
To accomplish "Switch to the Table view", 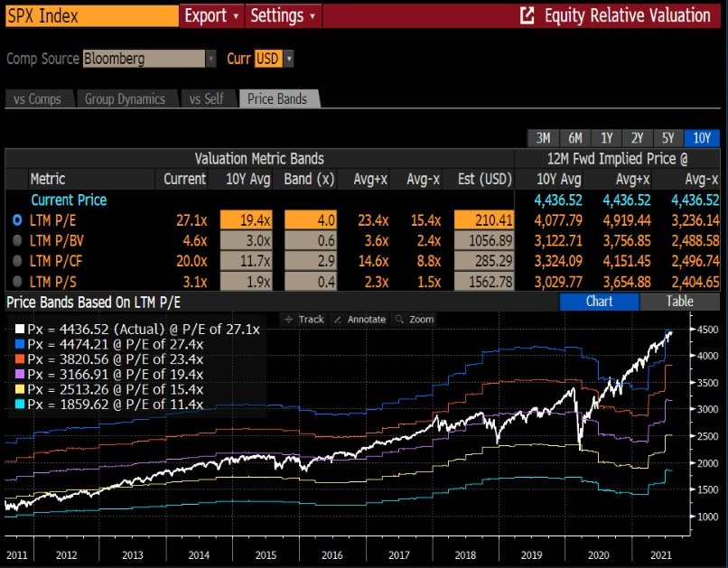I will (x=680, y=302).
